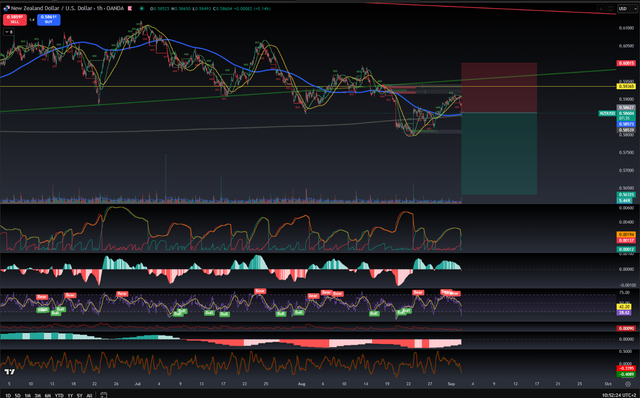
Task: Select the 1D date range
Action: (8, 395)
